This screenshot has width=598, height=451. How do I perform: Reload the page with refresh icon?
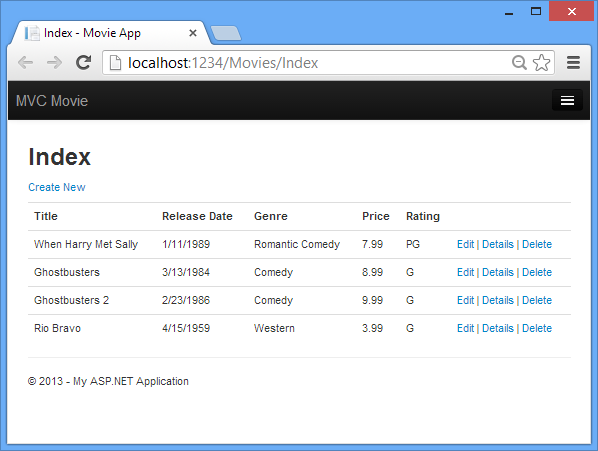point(84,63)
